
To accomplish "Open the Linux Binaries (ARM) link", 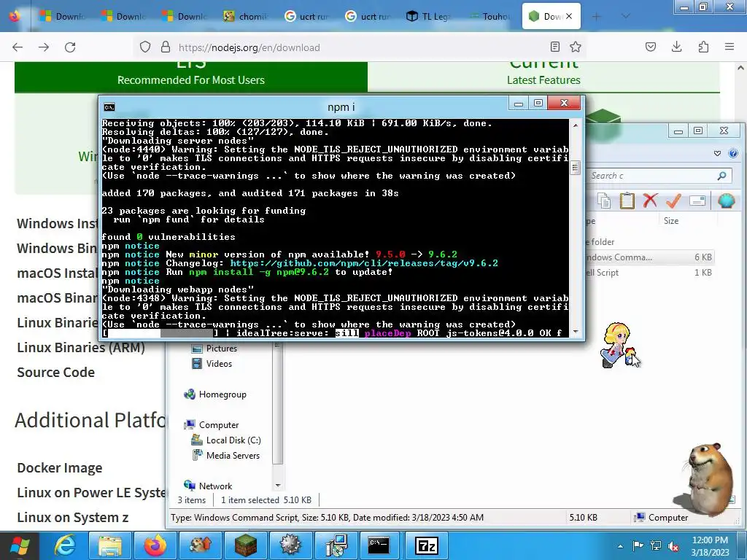I will (80, 348).
